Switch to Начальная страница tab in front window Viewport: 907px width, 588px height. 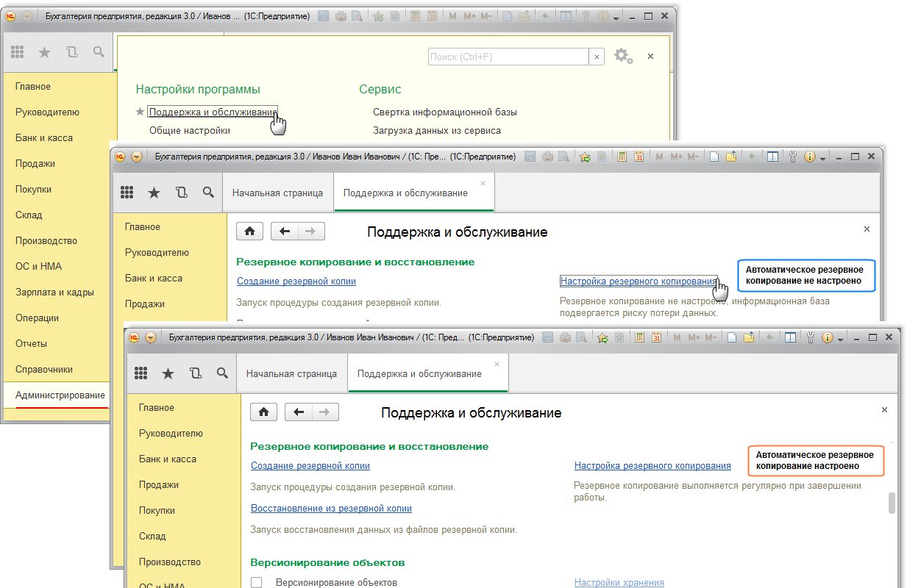291,373
